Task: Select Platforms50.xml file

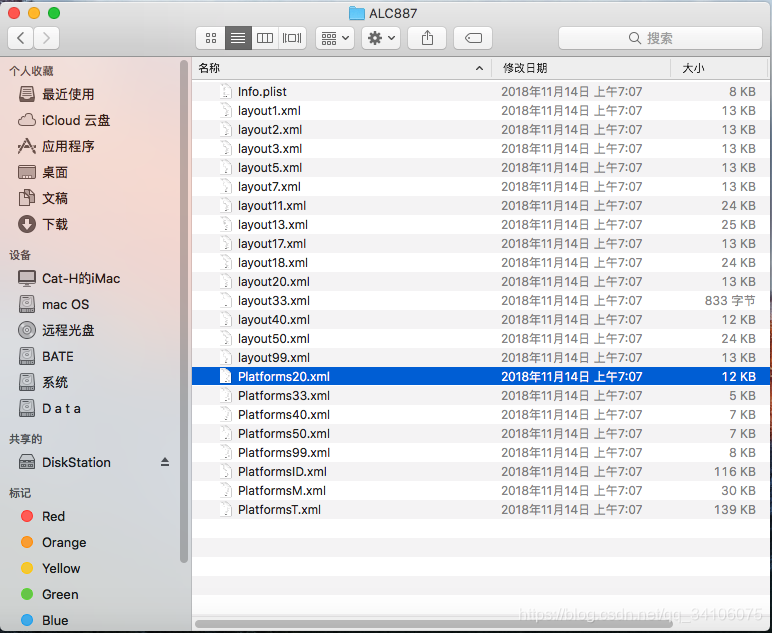Action: point(480,434)
